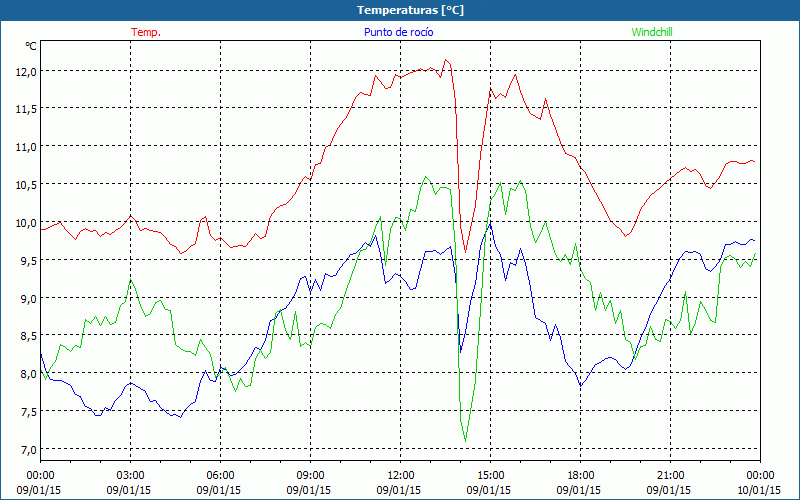Select the green 'Windchill' legend label
Screen dimensions: 800x500
click(x=652, y=32)
